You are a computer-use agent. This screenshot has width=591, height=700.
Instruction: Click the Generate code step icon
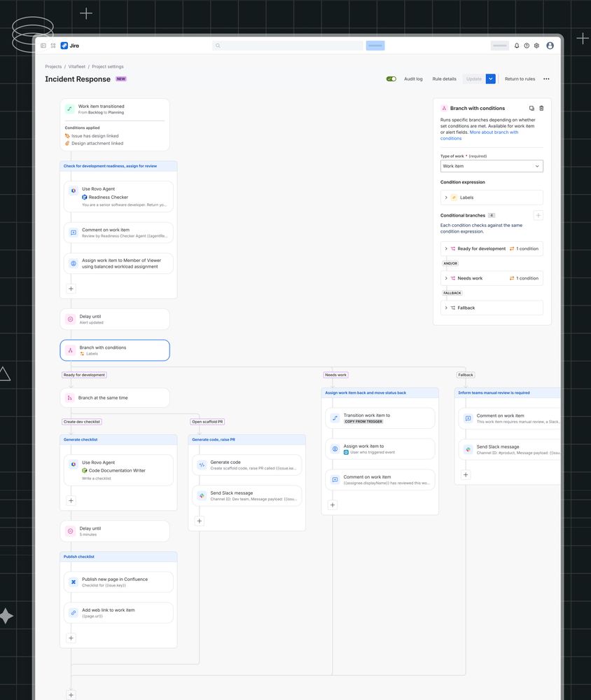pos(202,465)
